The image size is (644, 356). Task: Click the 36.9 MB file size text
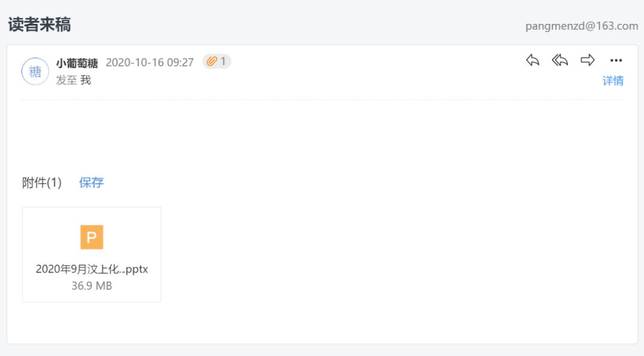(x=92, y=286)
